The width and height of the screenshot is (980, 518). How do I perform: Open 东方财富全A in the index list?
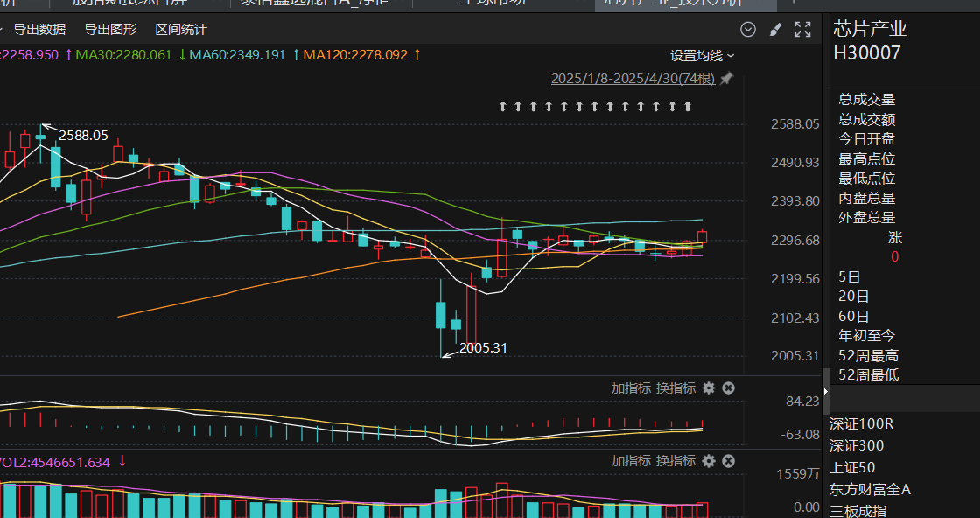coord(871,489)
